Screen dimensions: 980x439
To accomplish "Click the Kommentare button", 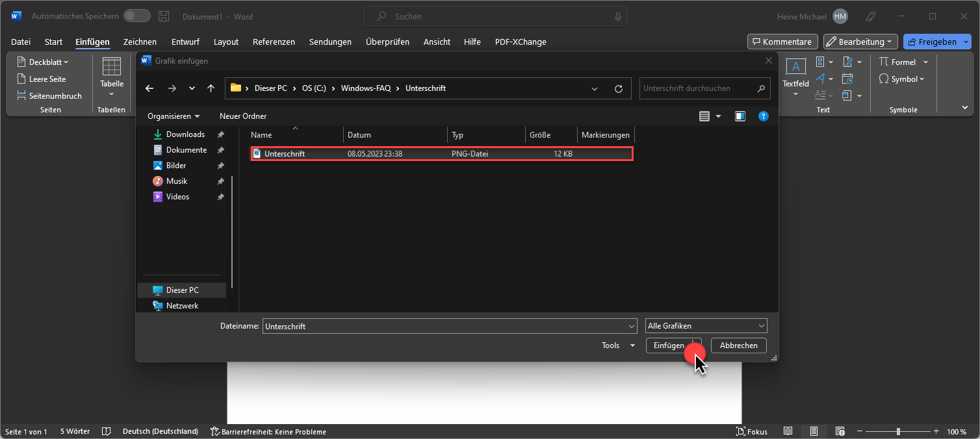I will (x=782, y=42).
